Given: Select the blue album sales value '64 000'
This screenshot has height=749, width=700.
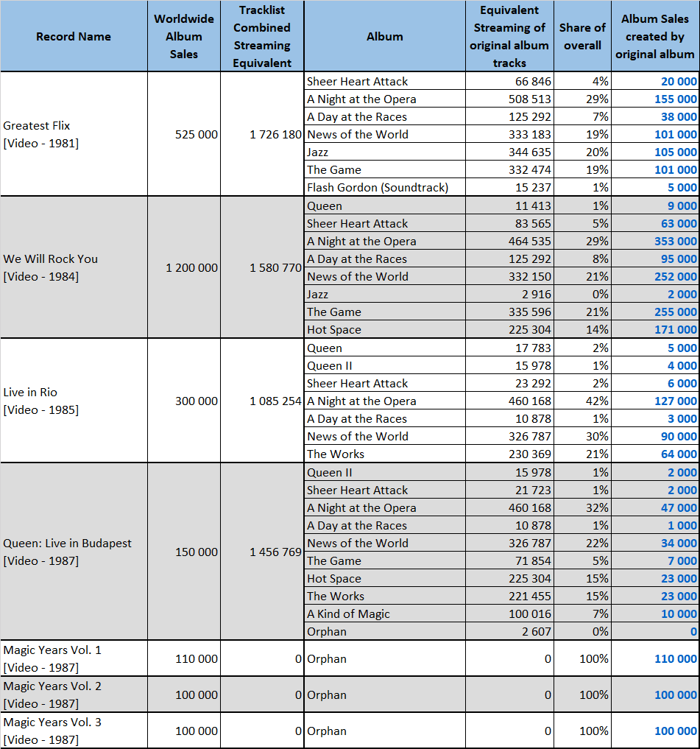Looking at the screenshot, I should pyautogui.click(x=679, y=454).
